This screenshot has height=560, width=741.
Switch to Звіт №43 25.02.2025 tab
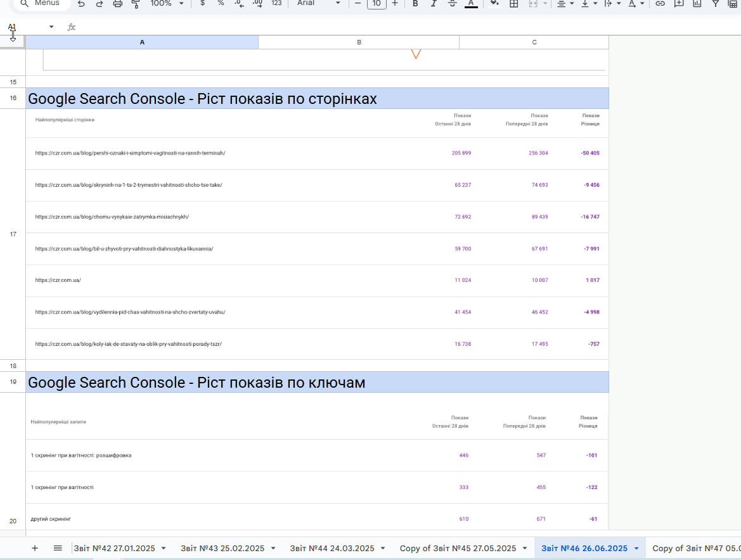coord(222,548)
